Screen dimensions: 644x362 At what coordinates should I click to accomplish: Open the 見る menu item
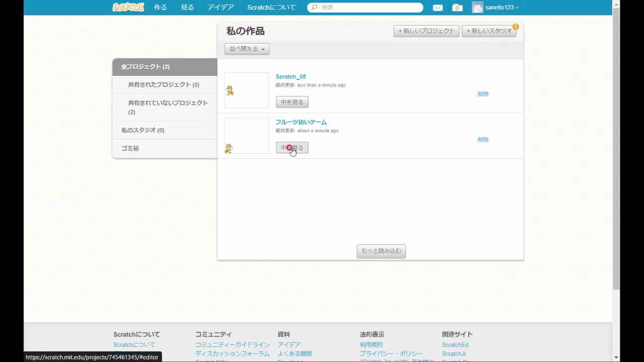[x=187, y=8]
